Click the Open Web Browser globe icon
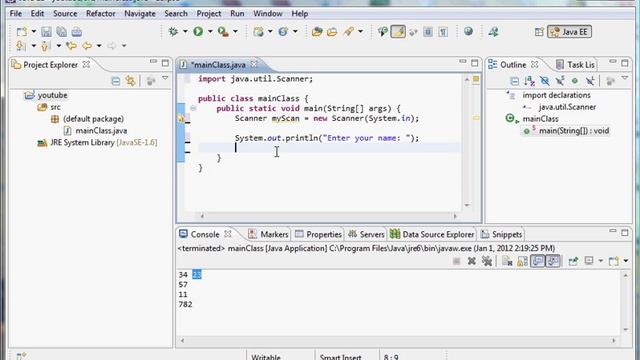 click(469, 31)
